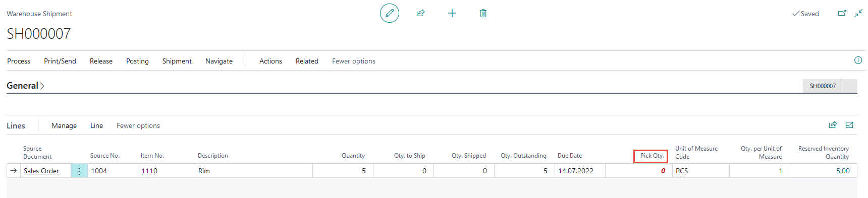Click the share icon in header

coord(420,13)
